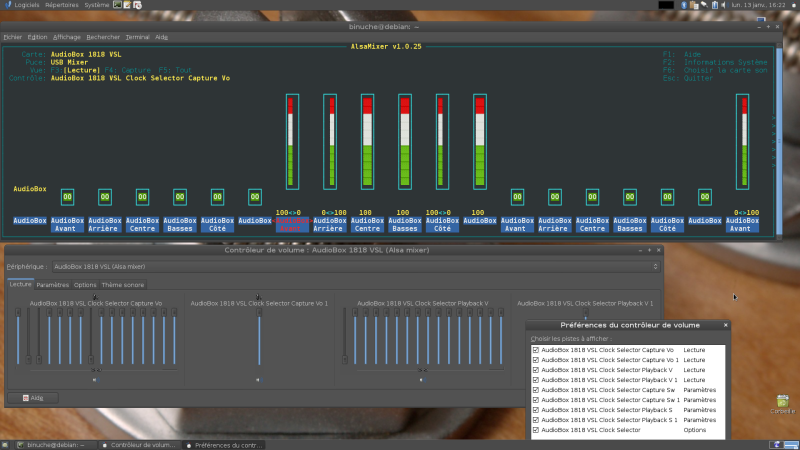Click the Bluetooth tray icon

coord(684,5)
